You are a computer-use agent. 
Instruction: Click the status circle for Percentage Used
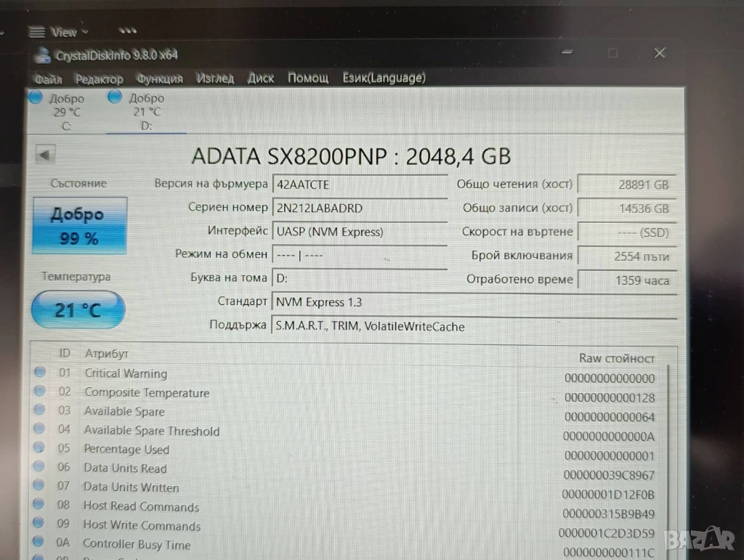click(40, 448)
